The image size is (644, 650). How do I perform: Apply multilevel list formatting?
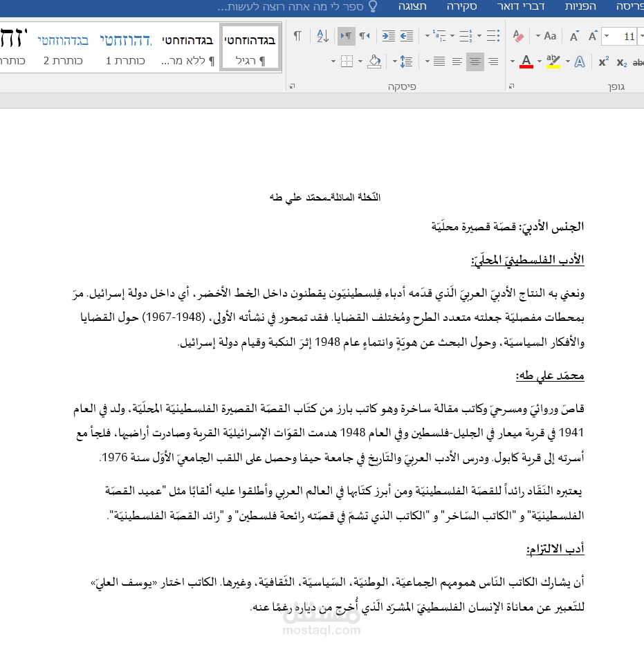click(x=439, y=37)
